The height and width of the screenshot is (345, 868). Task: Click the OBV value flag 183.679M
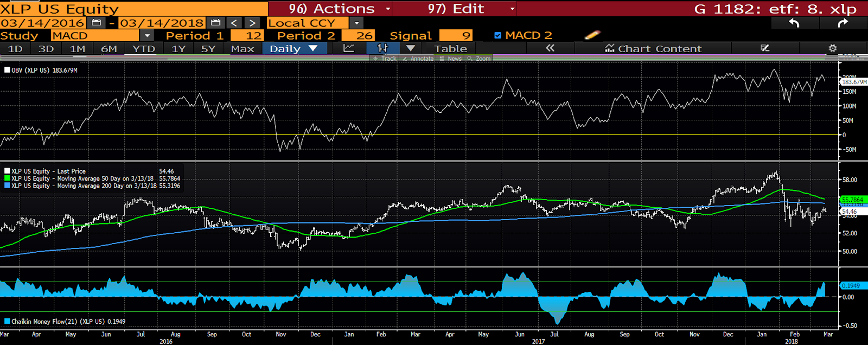854,82
